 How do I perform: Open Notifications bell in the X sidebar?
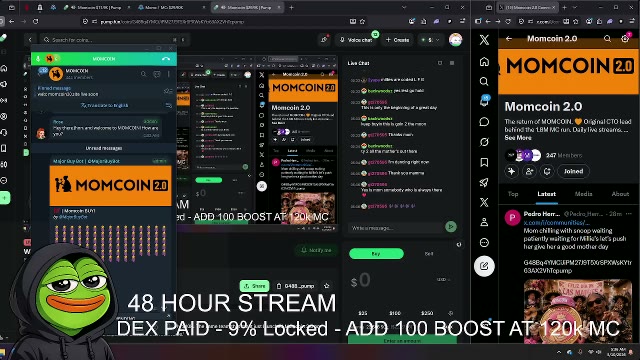[484, 102]
